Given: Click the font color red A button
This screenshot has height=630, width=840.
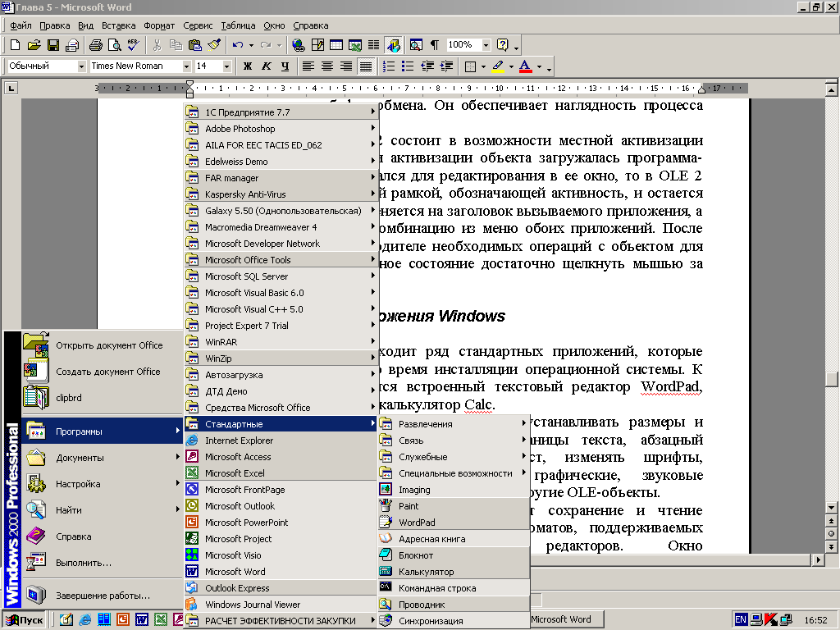Looking at the screenshot, I should [526, 66].
